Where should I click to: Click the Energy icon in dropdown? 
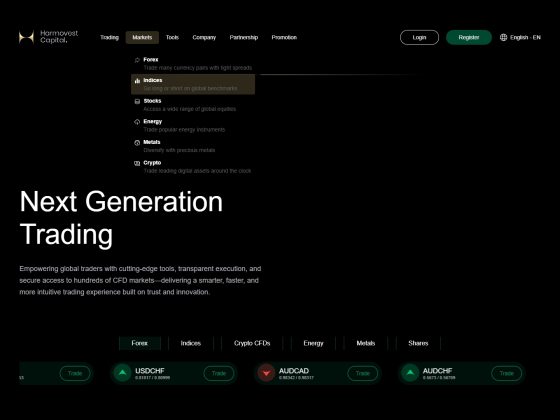coord(137,122)
